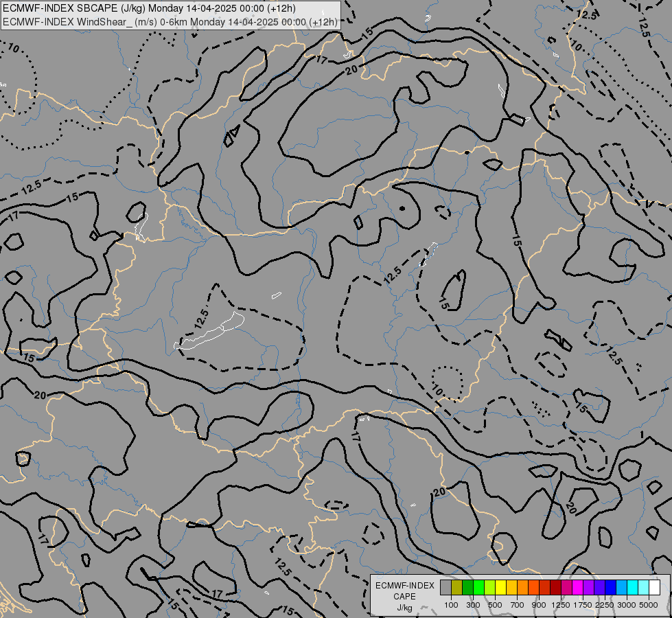Click the legend value 1250
This screenshot has width=672, height=618.
(561, 605)
